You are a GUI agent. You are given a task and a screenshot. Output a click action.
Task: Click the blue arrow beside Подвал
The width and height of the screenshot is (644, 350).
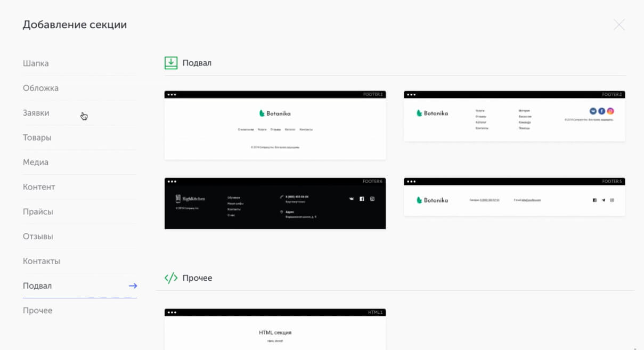point(133,286)
